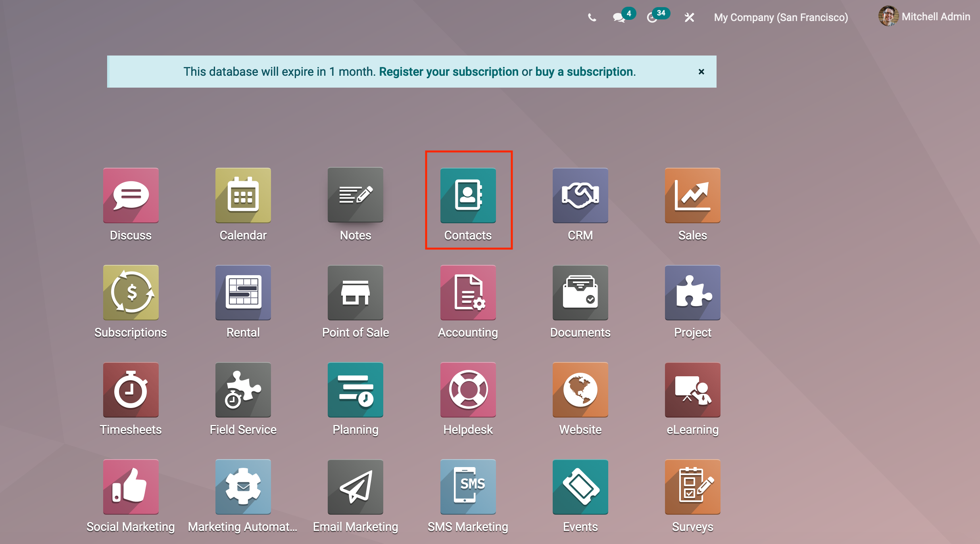This screenshot has width=980, height=544.
Task: Open the Calendar app
Action: pyautogui.click(x=243, y=195)
